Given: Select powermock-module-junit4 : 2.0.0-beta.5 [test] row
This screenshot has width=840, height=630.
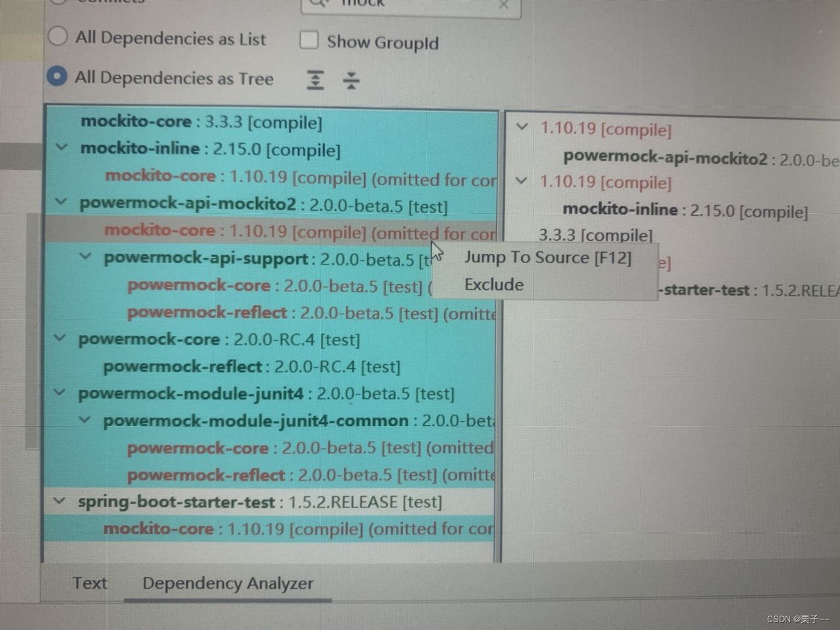Looking at the screenshot, I should 270,393.
